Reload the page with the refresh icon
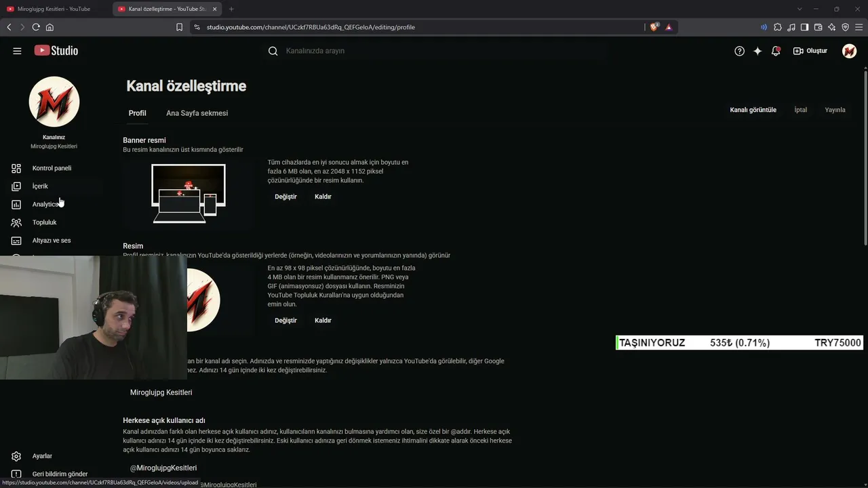The height and width of the screenshot is (488, 868). point(36,27)
